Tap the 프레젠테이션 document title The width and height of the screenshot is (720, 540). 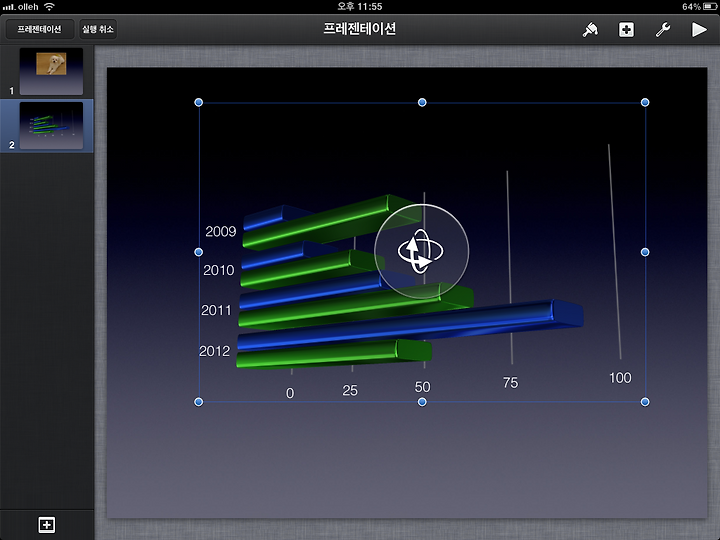click(360, 29)
